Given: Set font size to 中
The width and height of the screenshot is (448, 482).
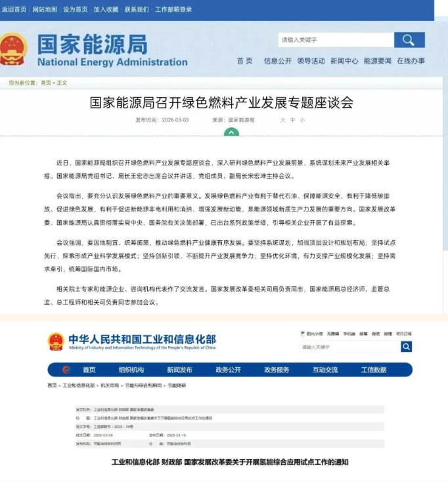Looking at the screenshot, I should [293, 120].
